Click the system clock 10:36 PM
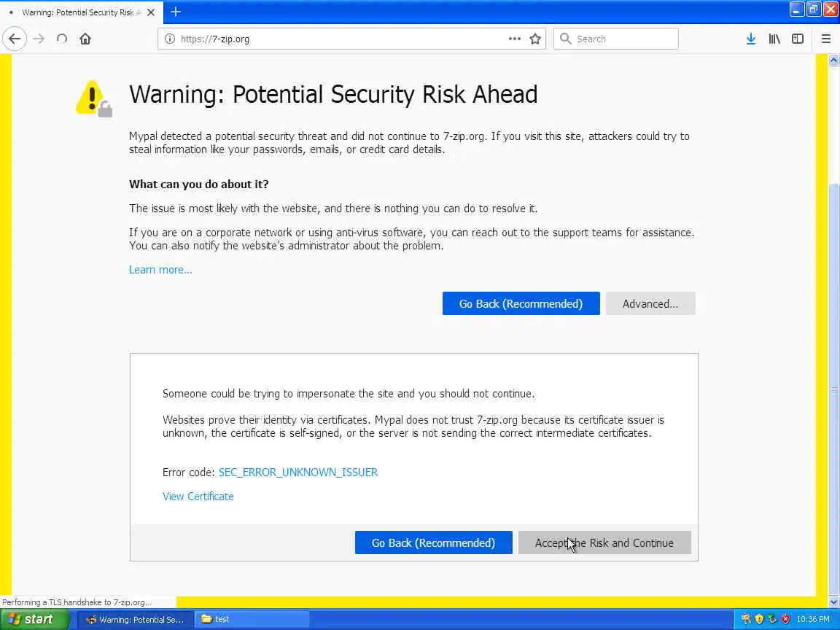This screenshot has width=840, height=630. pos(813,619)
